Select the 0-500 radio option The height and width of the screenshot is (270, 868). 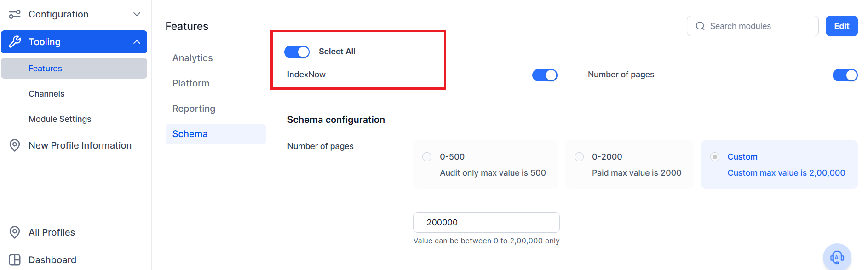click(427, 157)
